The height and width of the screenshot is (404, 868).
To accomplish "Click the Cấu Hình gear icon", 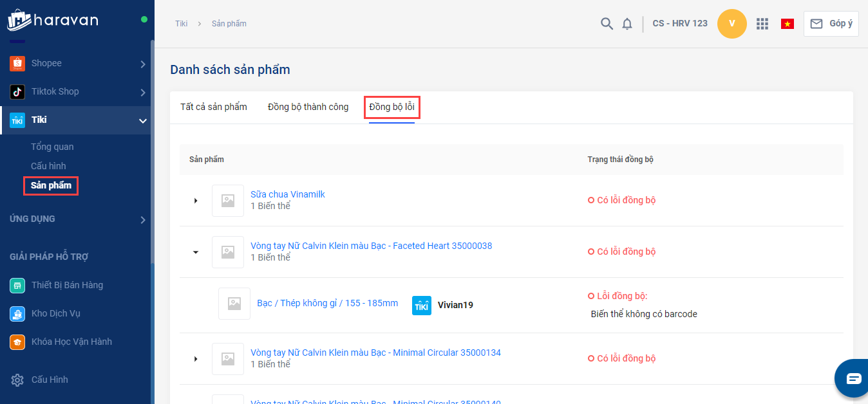I will pos(17,380).
